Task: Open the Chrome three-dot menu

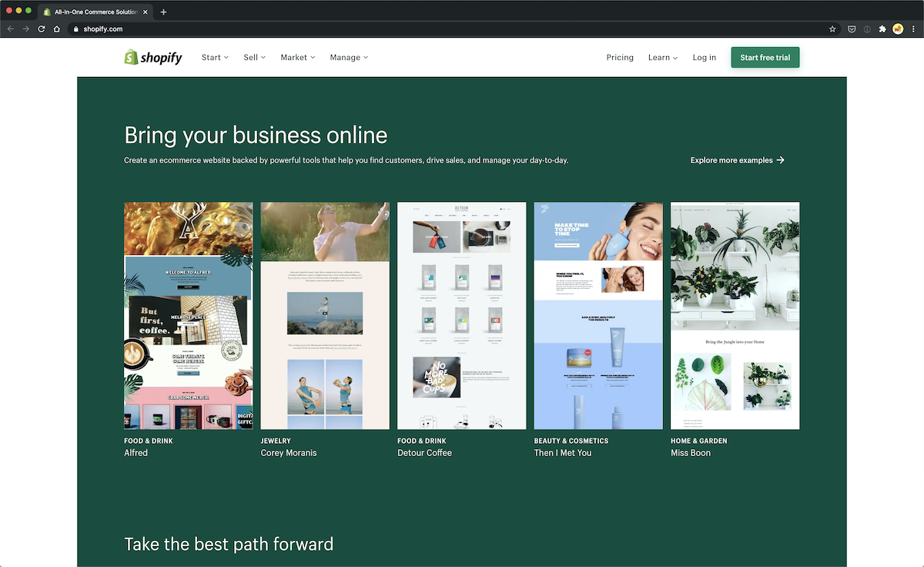Action: click(913, 29)
